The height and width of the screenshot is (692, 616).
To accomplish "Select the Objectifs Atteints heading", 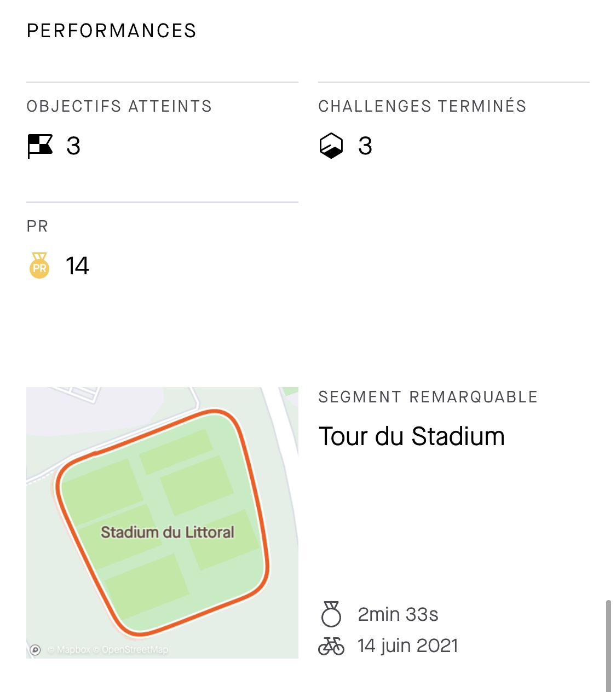I will (119, 106).
